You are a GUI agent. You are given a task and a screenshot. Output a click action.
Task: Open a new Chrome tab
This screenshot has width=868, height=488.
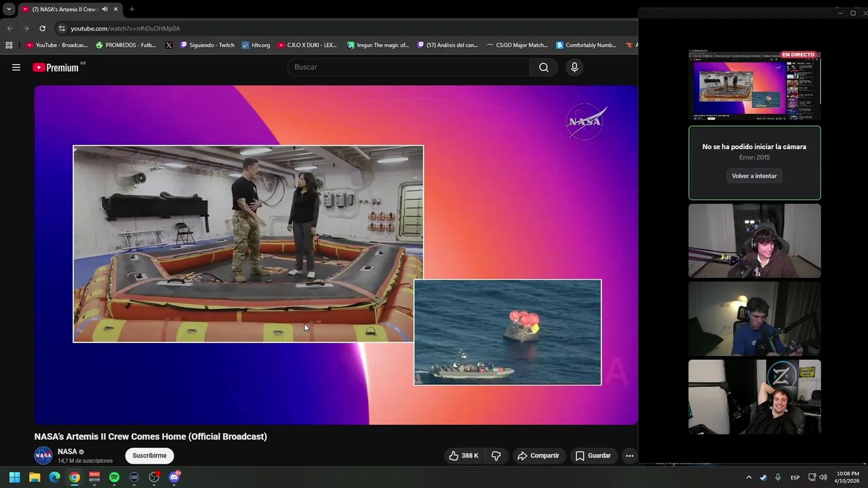[132, 9]
